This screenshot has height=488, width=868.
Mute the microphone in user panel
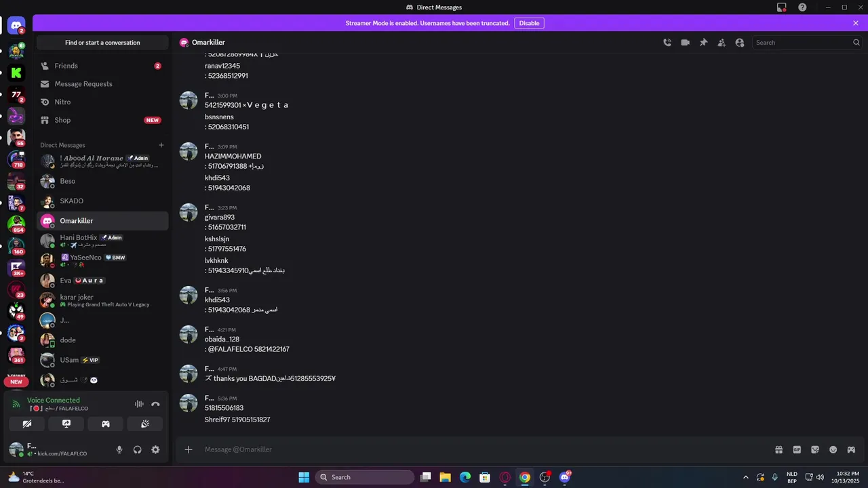coord(119,449)
